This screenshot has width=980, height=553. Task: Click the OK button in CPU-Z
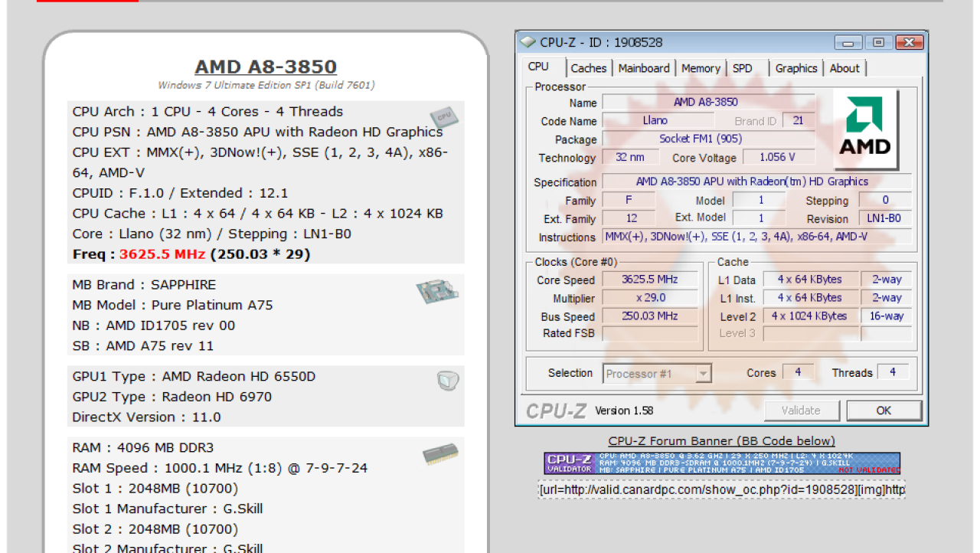coord(884,411)
